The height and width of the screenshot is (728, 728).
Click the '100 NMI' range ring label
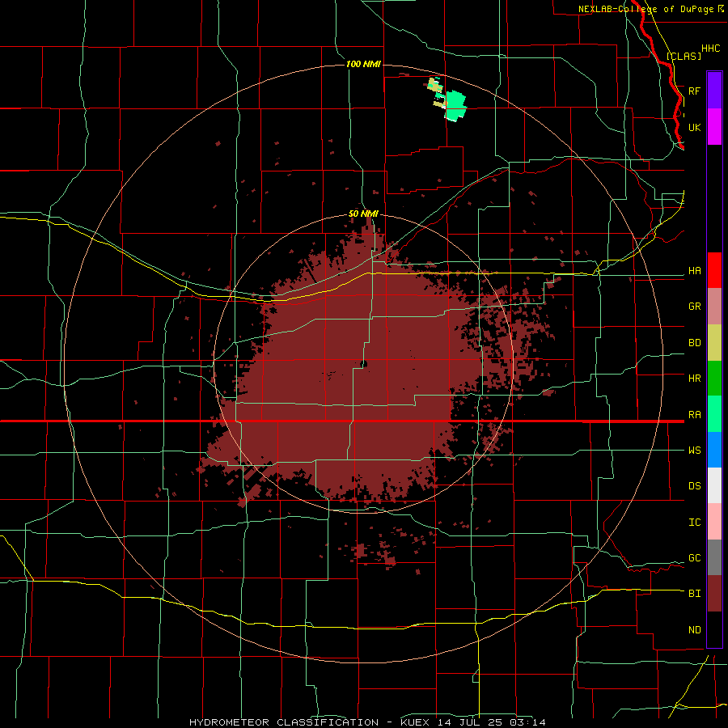(363, 64)
